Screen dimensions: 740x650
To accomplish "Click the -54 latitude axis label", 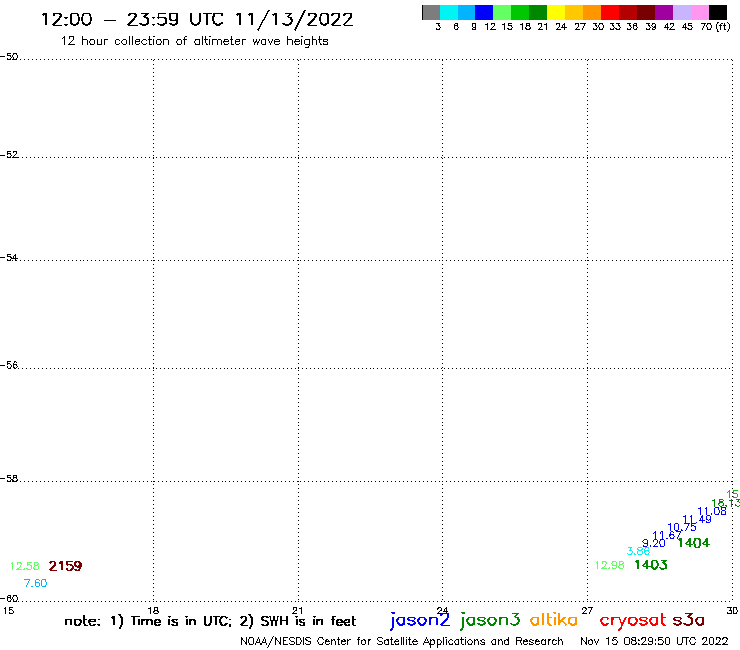I will [9, 258].
